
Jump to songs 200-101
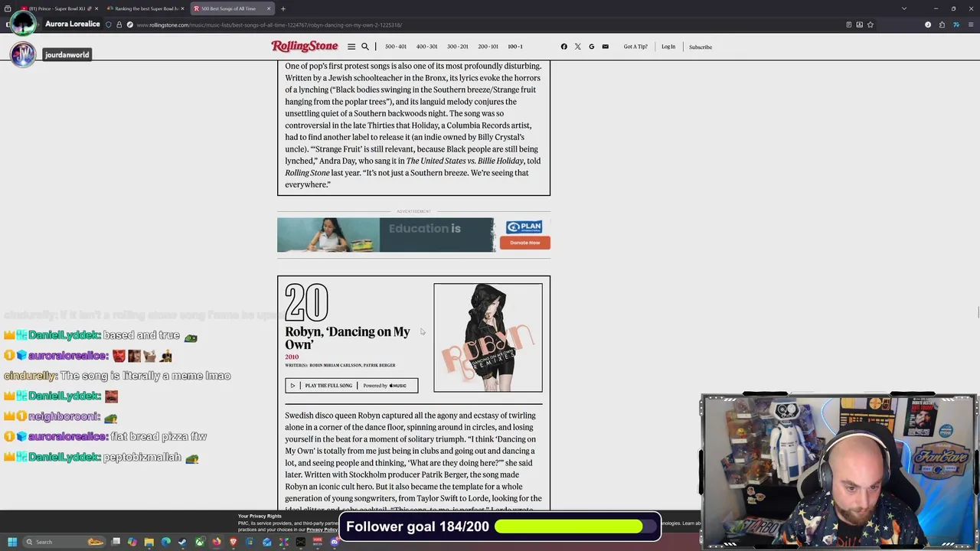(488, 47)
